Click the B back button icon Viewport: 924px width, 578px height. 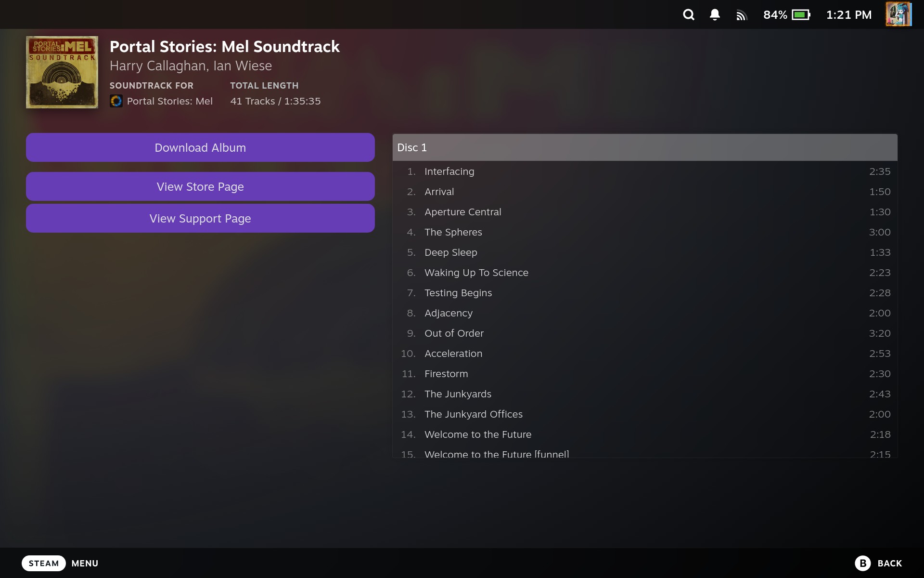coord(862,563)
